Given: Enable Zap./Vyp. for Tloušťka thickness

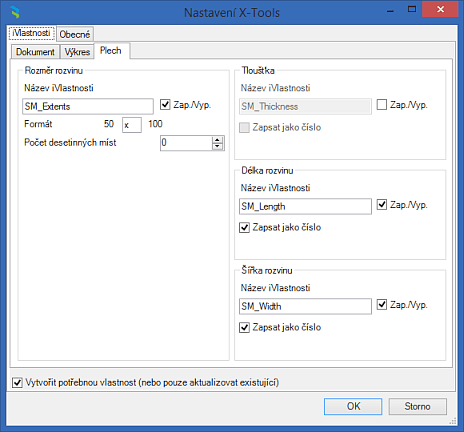Looking at the screenshot, I should [382, 105].
